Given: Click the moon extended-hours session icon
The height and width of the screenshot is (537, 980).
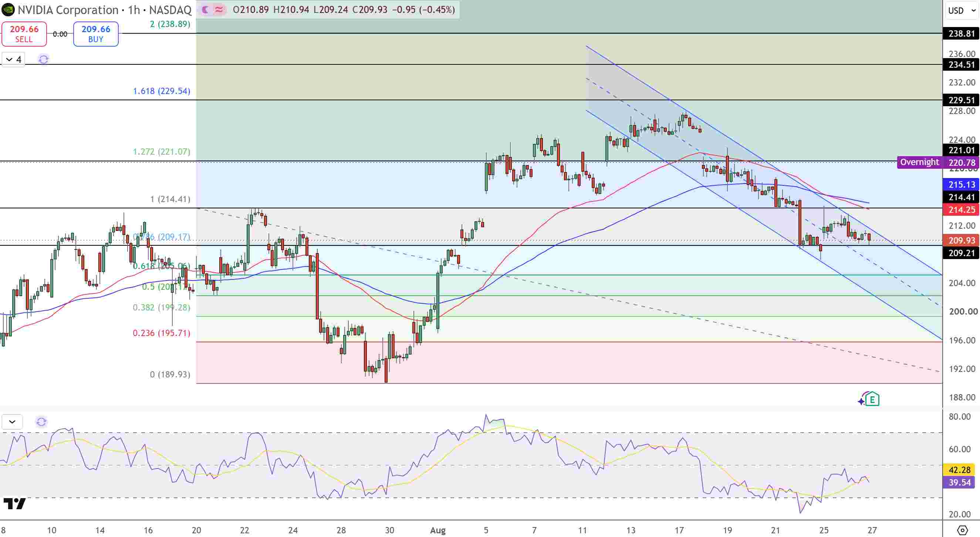Looking at the screenshot, I should 206,10.
